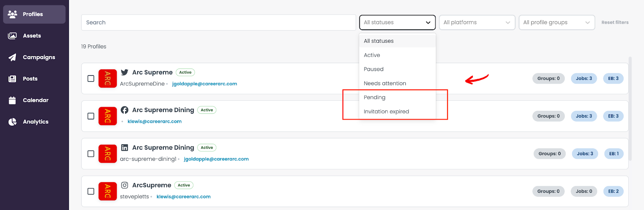
Task: Open jgoldapple@careerarc.com link under Arc Supreme
Action: (204, 84)
